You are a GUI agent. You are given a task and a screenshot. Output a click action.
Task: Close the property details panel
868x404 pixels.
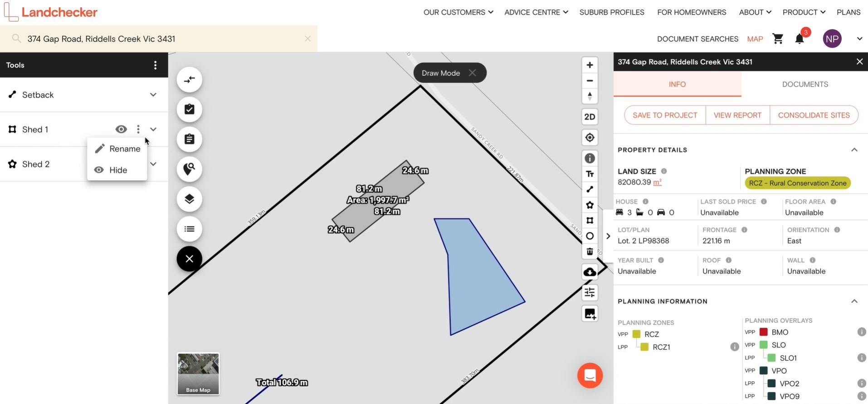(859, 62)
